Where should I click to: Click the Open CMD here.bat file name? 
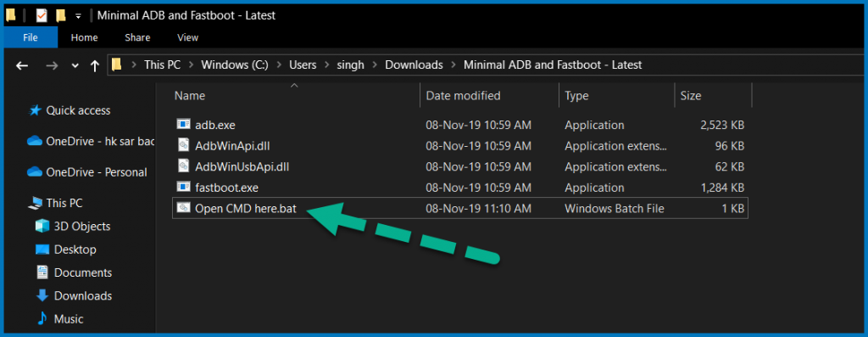click(x=246, y=209)
